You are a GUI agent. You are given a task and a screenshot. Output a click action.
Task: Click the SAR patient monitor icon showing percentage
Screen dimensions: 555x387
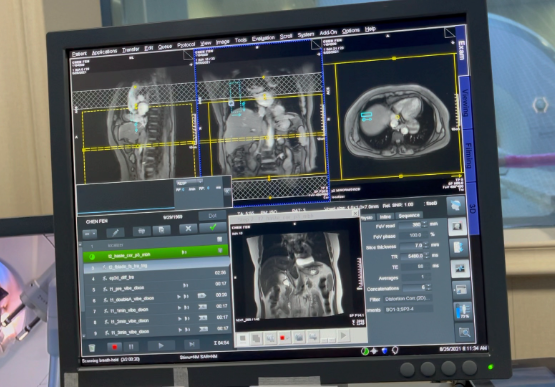[463, 311]
